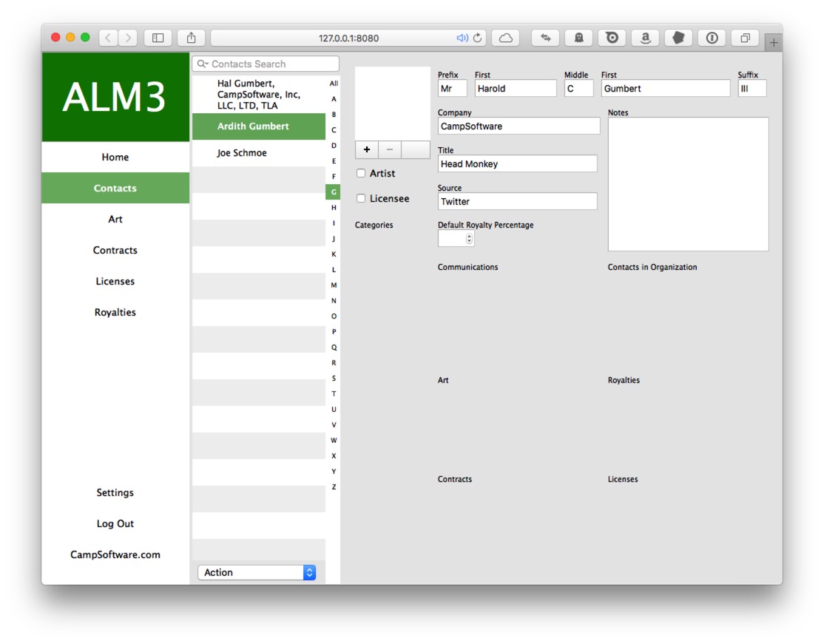Filter contacts by letter M
The width and height of the screenshot is (824, 644).
pyautogui.click(x=334, y=285)
